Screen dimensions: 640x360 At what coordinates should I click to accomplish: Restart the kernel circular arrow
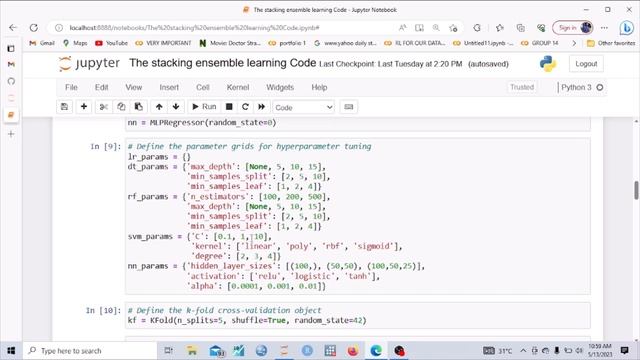[x=245, y=107]
